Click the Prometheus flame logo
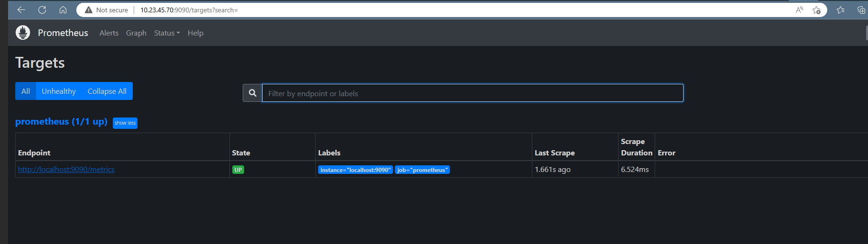Image resolution: width=868 pixels, height=244 pixels. tap(23, 33)
